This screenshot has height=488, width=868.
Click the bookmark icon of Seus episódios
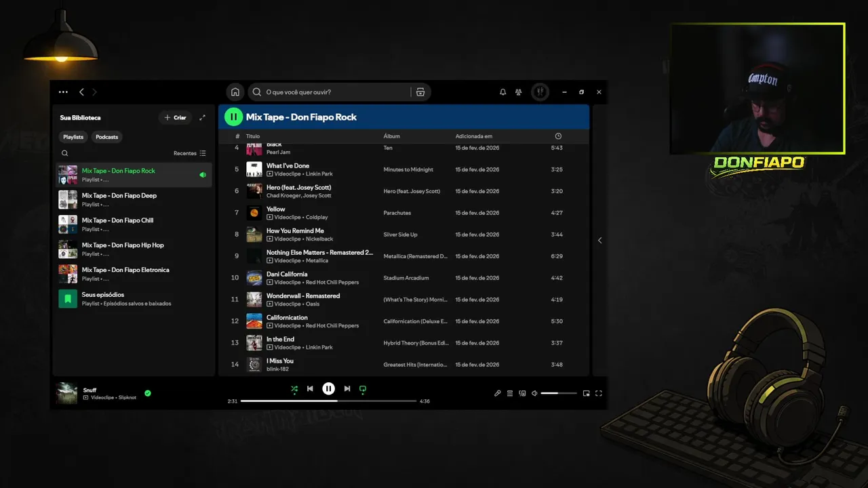(x=68, y=299)
